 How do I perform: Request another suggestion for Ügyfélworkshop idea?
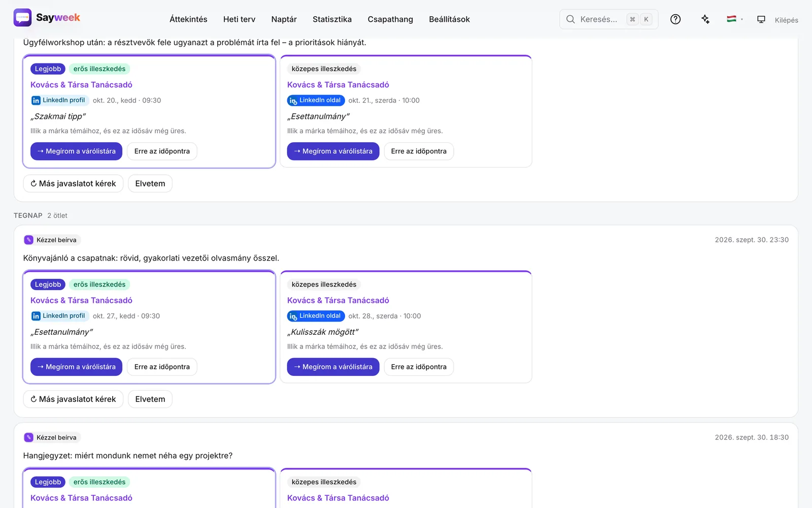click(73, 183)
